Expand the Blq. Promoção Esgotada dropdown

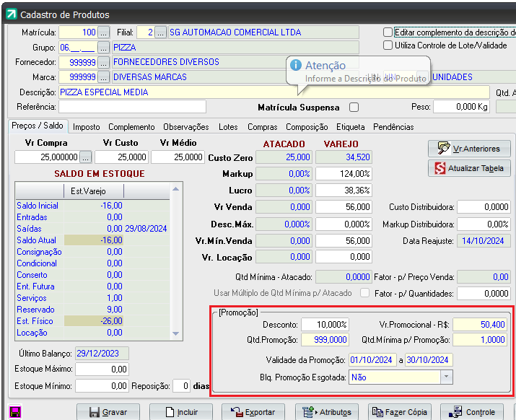coord(446,377)
